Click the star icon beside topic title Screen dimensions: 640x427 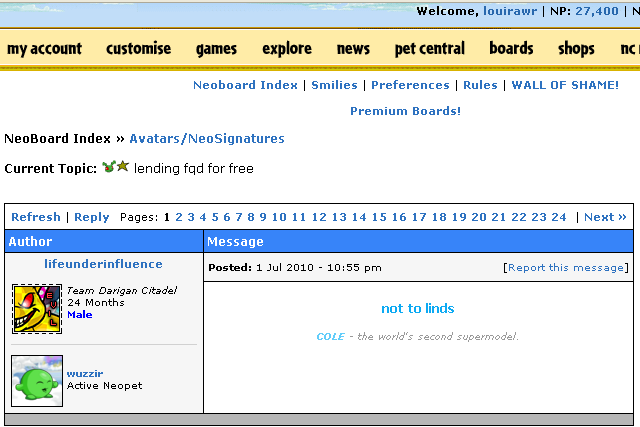[123, 166]
